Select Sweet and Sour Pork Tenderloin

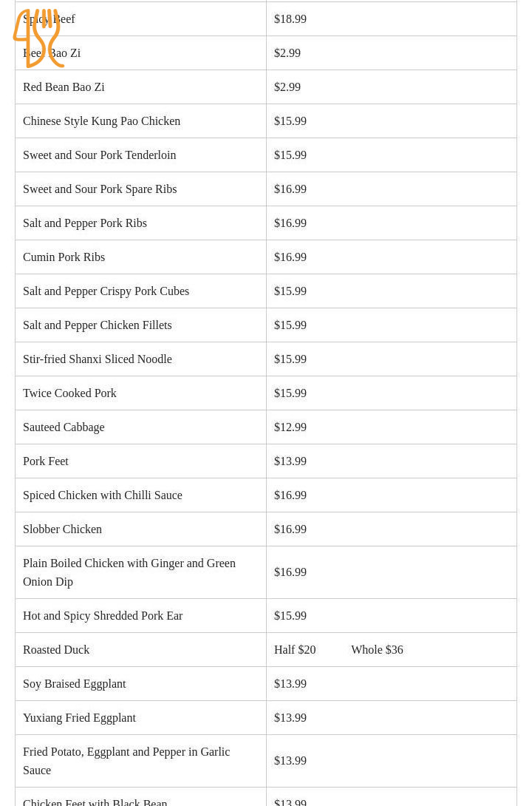pos(99,155)
